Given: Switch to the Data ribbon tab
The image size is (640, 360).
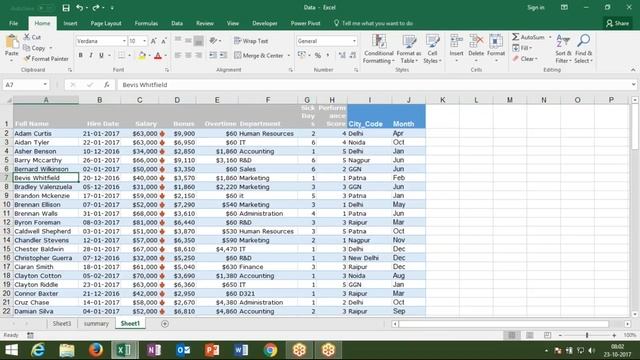Looking at the screenshot, I should (x=177, y=23).
